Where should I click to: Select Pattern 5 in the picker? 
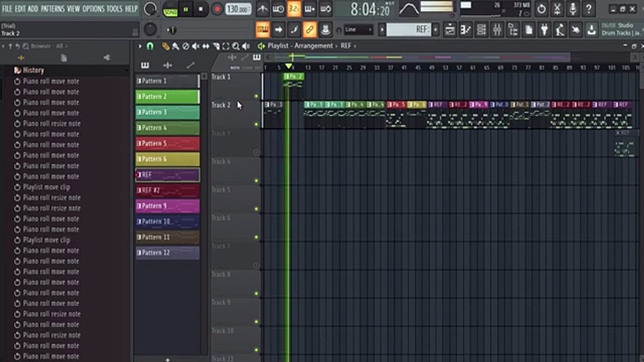click(168, 143)
